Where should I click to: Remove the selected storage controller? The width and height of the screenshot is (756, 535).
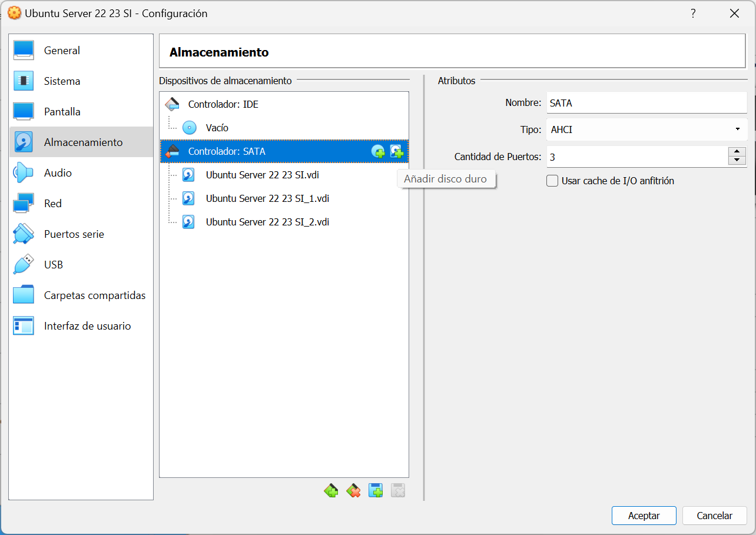point(354,490)
